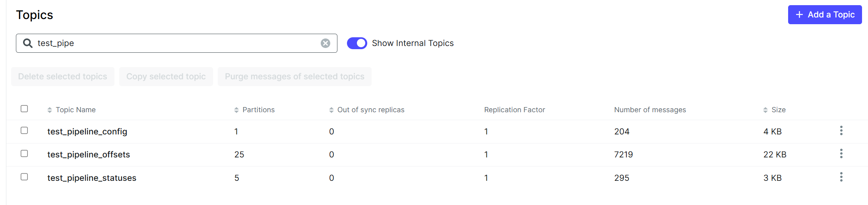Open the kebab menu for test_pipeline_config
The image size is (868, 205).
[841, 130]
